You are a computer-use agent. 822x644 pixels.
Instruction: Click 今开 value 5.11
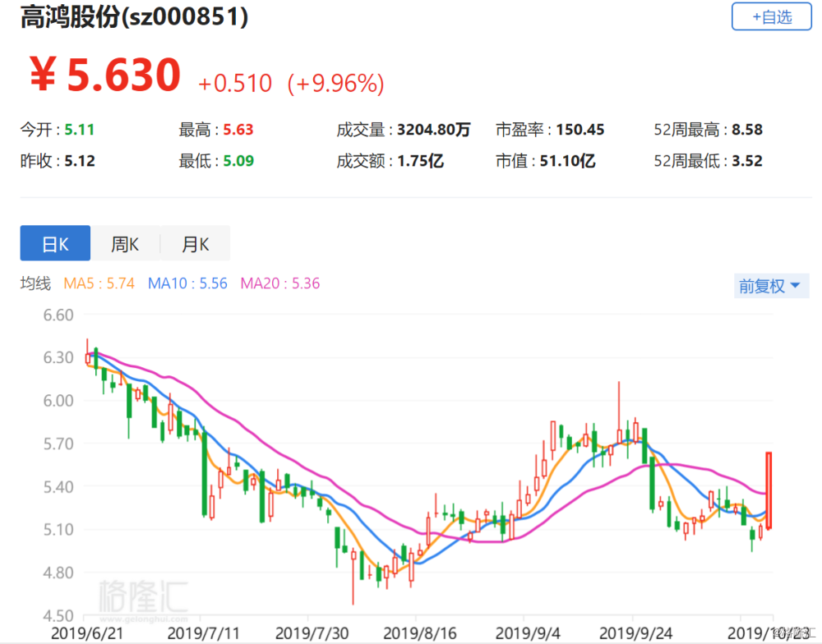79,130
